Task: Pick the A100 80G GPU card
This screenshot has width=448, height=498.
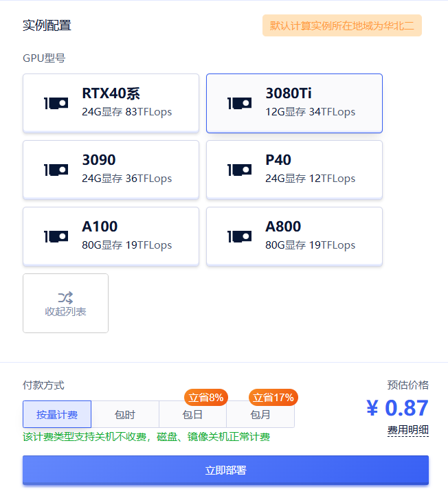Action: coord(111,236)
